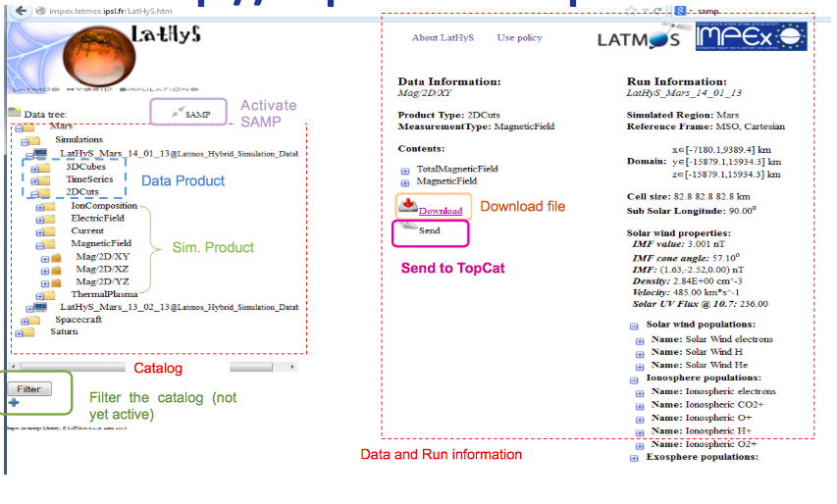The height and width of the screenshot is (504, 837).
Task: Click the Saturn tree label
Action: (x=64, y=331)
